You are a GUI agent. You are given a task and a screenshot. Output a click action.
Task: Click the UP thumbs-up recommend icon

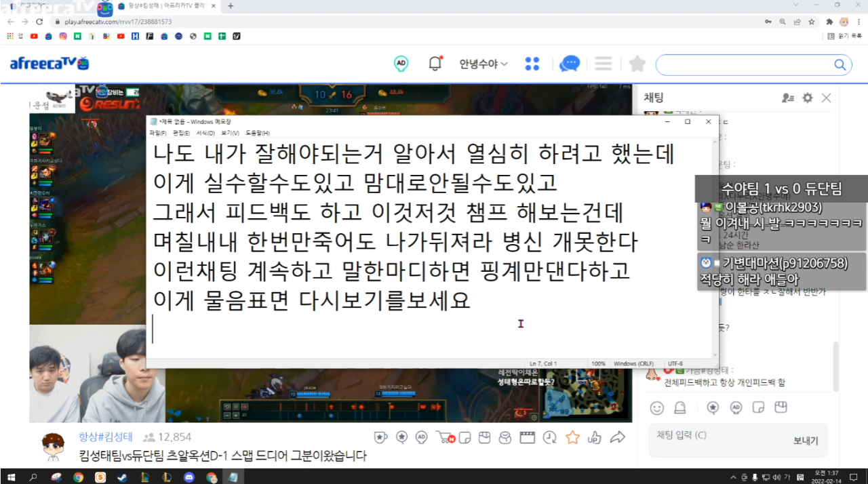tap(595, 437)
